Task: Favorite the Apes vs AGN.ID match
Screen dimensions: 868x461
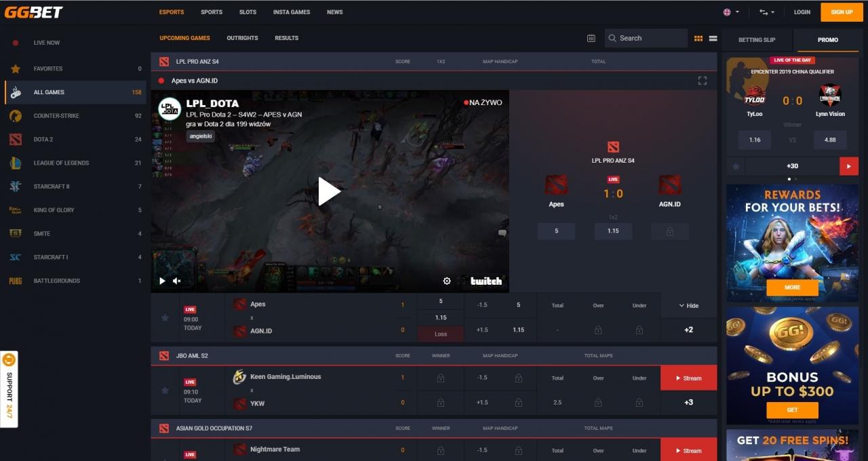Action: click(x=165, y=317)
